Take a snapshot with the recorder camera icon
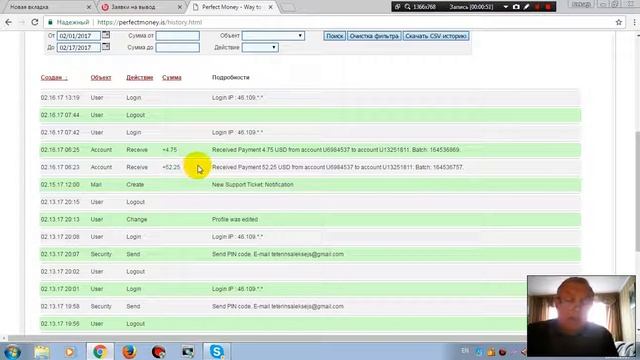The image size is (640, 360). tap(516, 7)
